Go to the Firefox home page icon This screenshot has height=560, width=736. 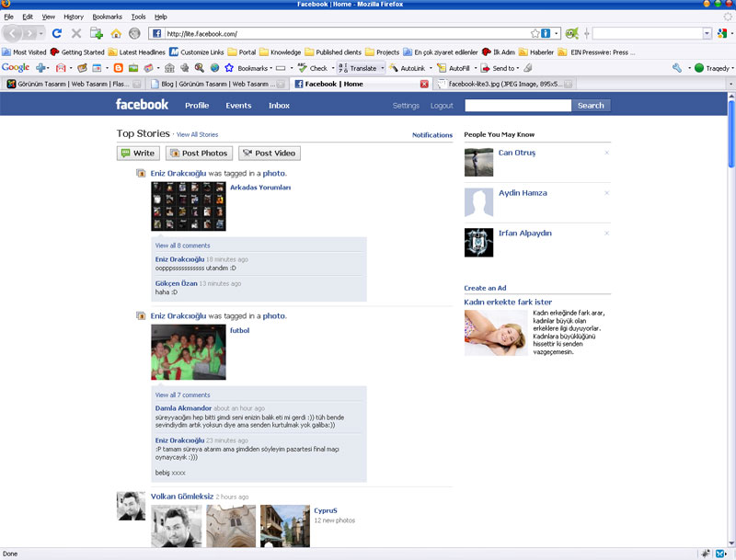[x=116, y=33]
